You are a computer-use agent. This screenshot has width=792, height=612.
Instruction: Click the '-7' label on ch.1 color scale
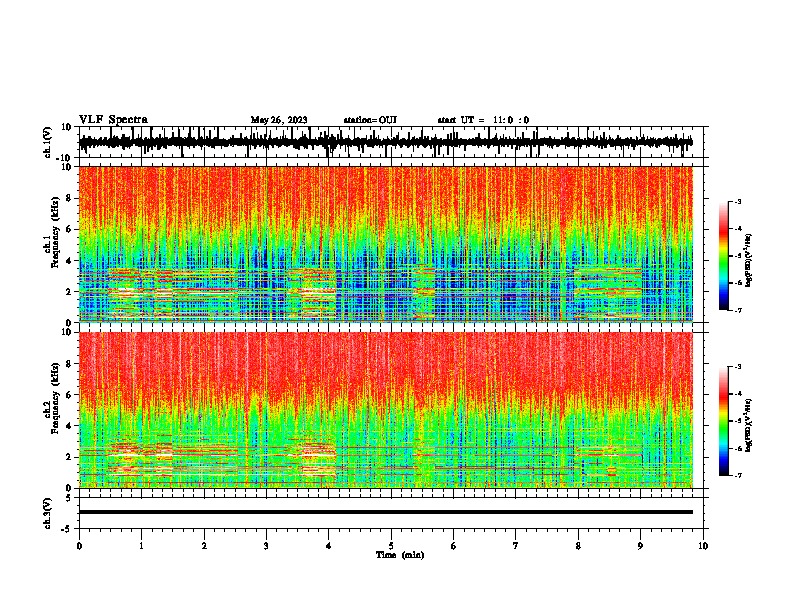pos(738,310)
